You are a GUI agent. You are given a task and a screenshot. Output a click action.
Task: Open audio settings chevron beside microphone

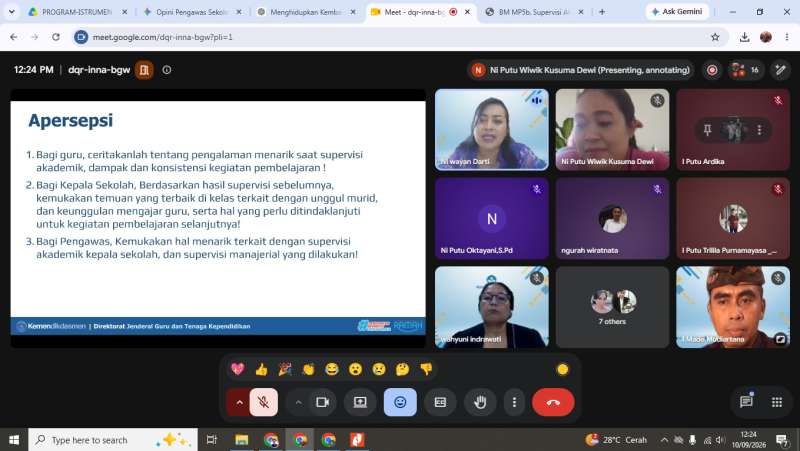coord(239,402)
